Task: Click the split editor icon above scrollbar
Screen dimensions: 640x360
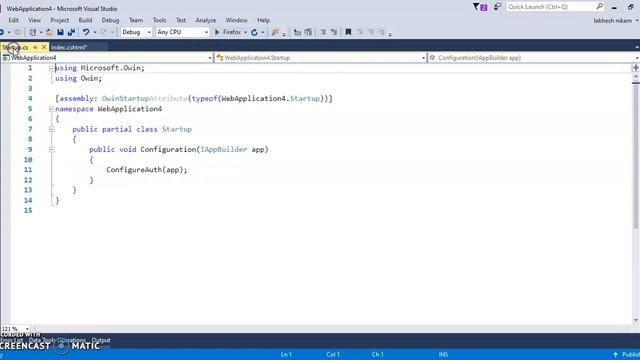Action: point(636,68)
